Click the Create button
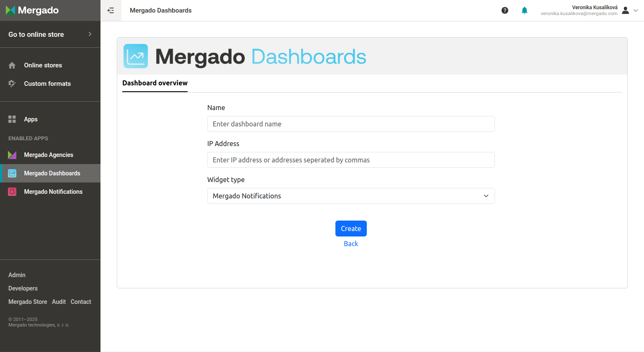644x352 pixels. coord(351,229)
